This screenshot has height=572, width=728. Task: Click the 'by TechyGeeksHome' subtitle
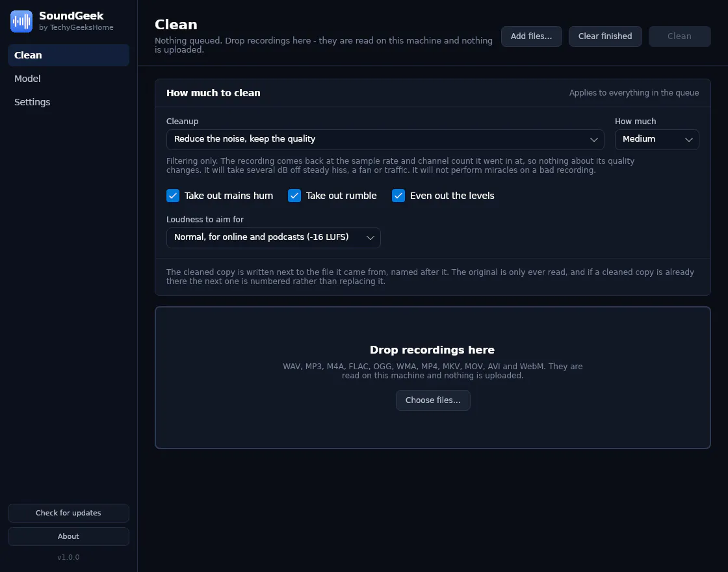[x=76, y=27]
